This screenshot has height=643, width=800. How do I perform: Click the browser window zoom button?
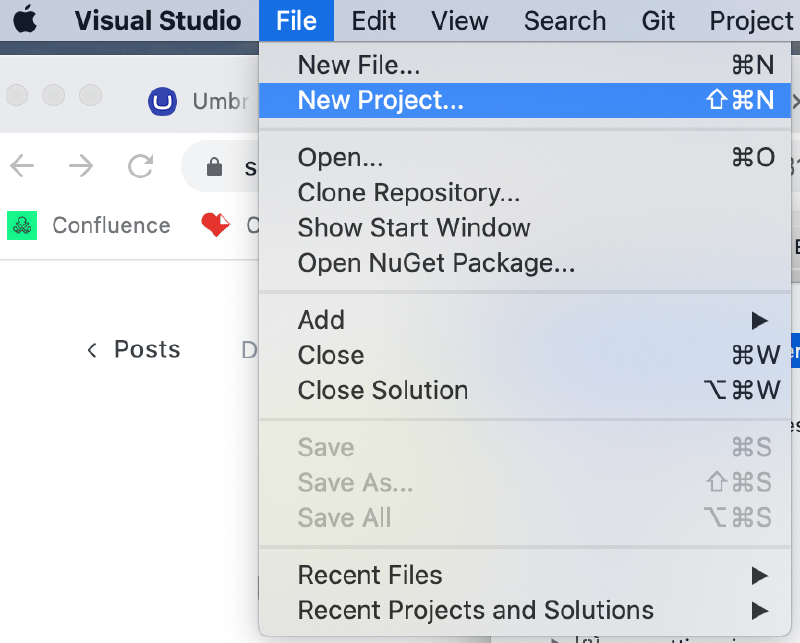click(x=90, y=95)
